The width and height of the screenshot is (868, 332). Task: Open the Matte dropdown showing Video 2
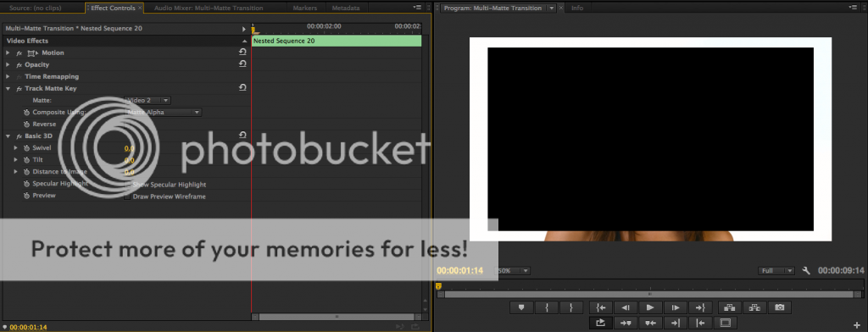click(147, 100)
